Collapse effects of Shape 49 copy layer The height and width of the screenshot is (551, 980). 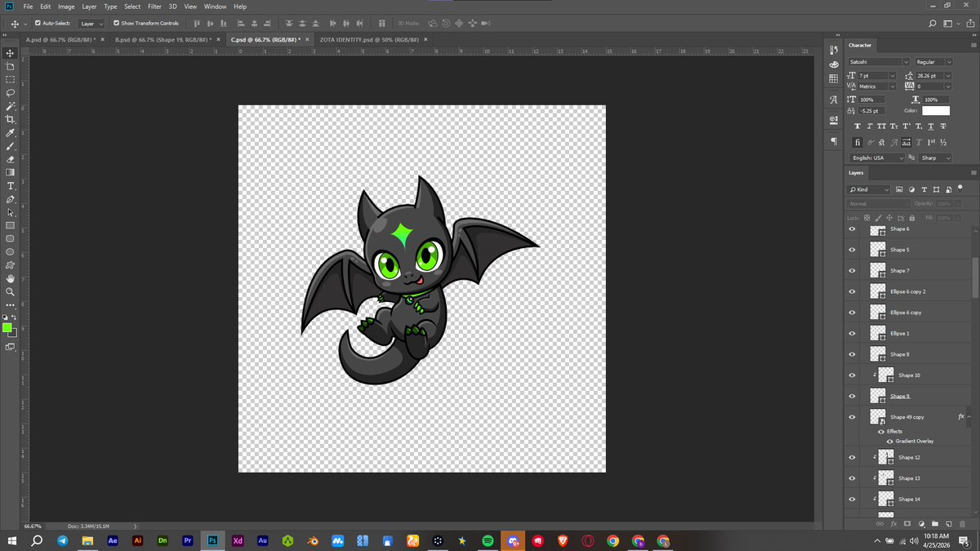tap(969, 417)
